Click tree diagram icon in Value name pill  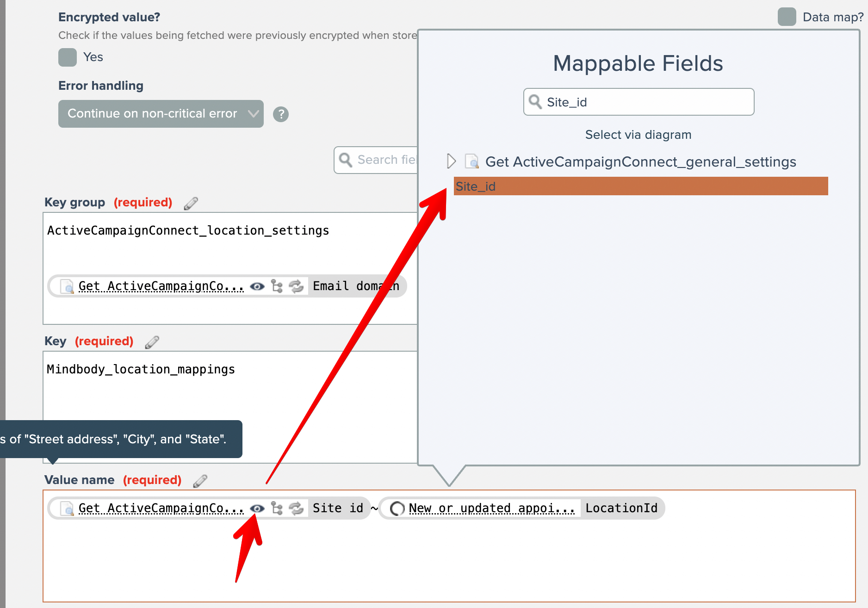coord(277,508)
